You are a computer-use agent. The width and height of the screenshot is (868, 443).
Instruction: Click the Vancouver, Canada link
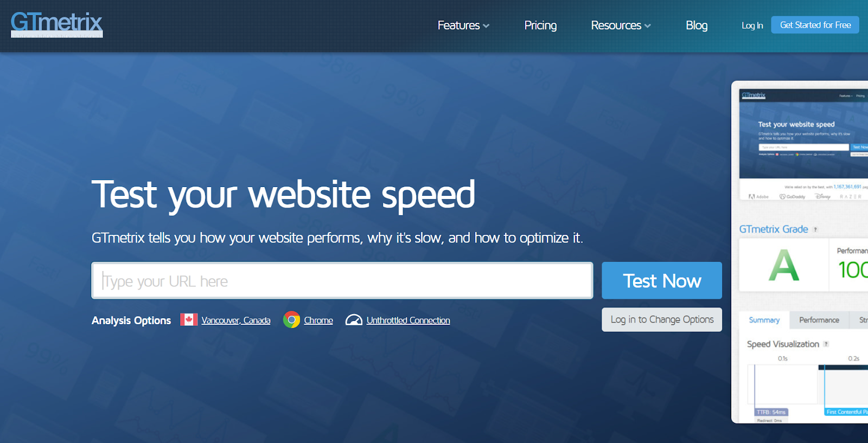(236, 320)
